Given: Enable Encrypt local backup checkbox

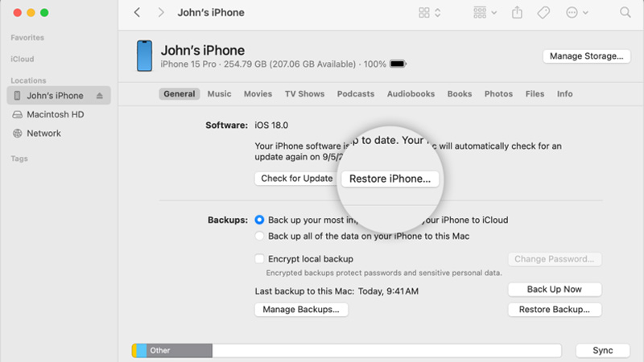Looking at the screenshot, I should click(x=259, y=259).
